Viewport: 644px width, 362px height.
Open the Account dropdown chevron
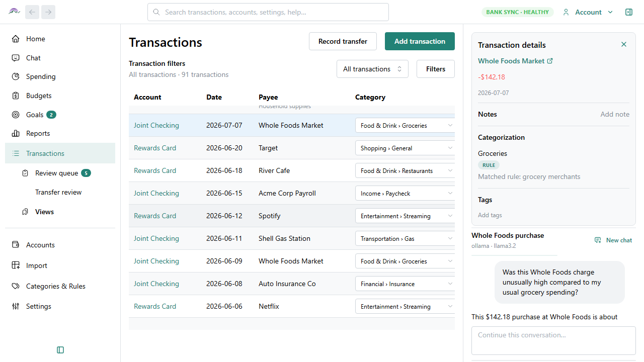tap(610, 12)
